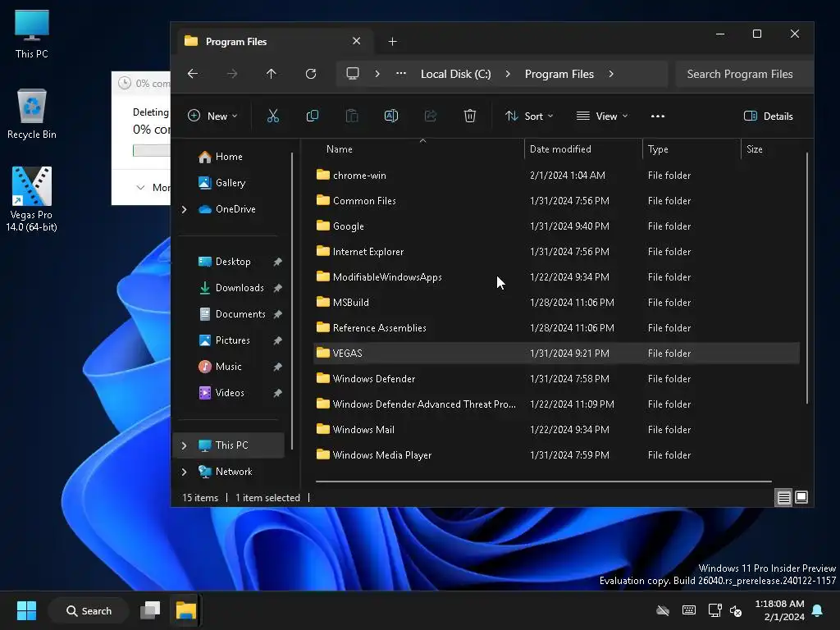Click chevron after Program Files breadcrumb
The height and width of the screenshot is (630, 840).
pos(611,73)
